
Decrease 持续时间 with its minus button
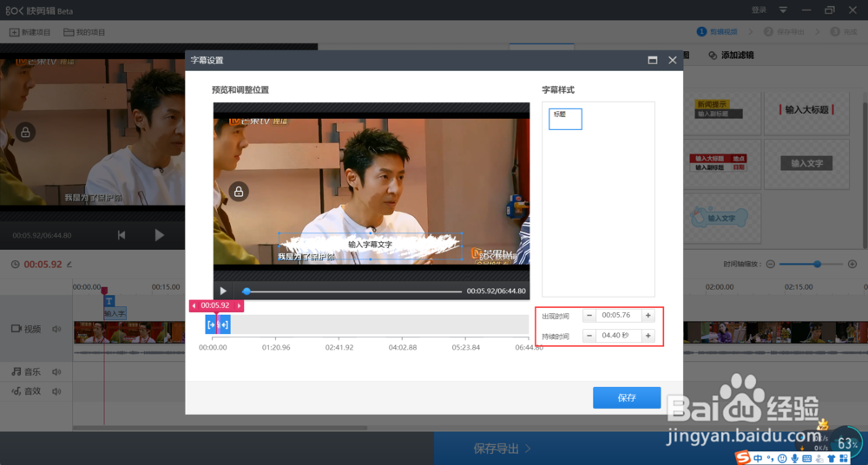pos(589,336)
